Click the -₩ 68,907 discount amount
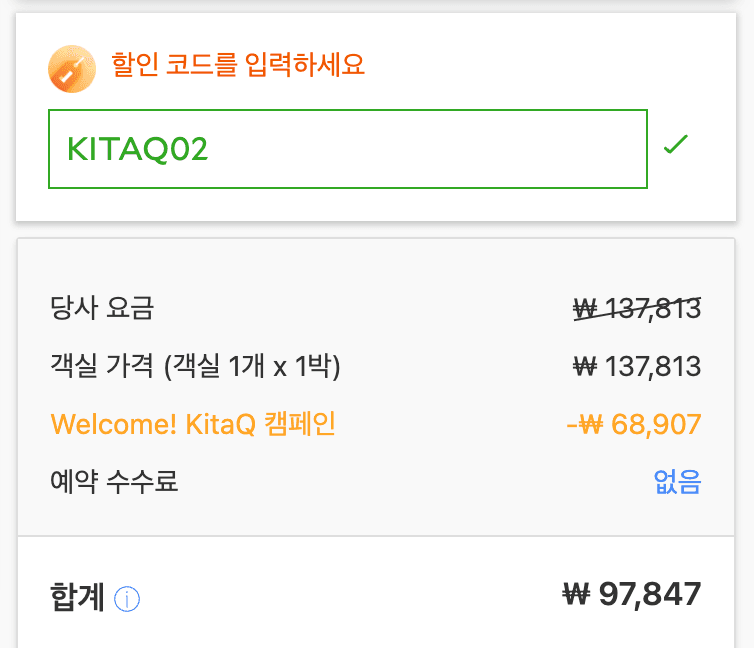This screenshot has width=754, height=648. point(634,424)
